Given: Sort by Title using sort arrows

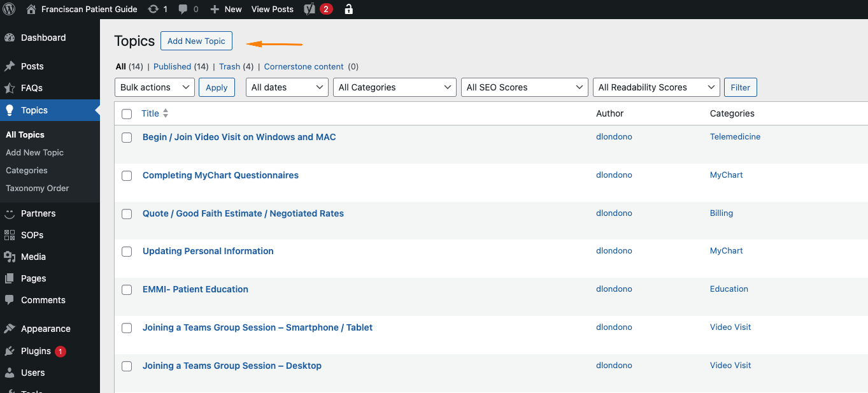Looking at the screenshot, I should pyautogui.click(x=166, y=113).
